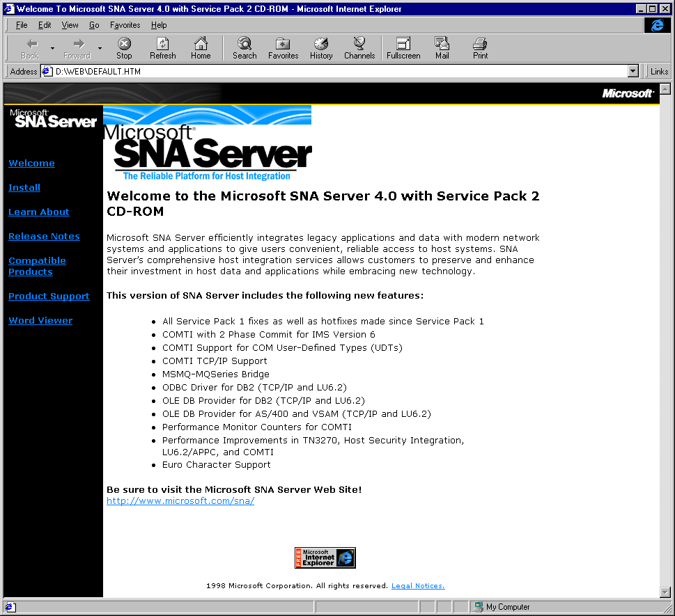
Task: Open the Go menu
Action: click(94, 25)
